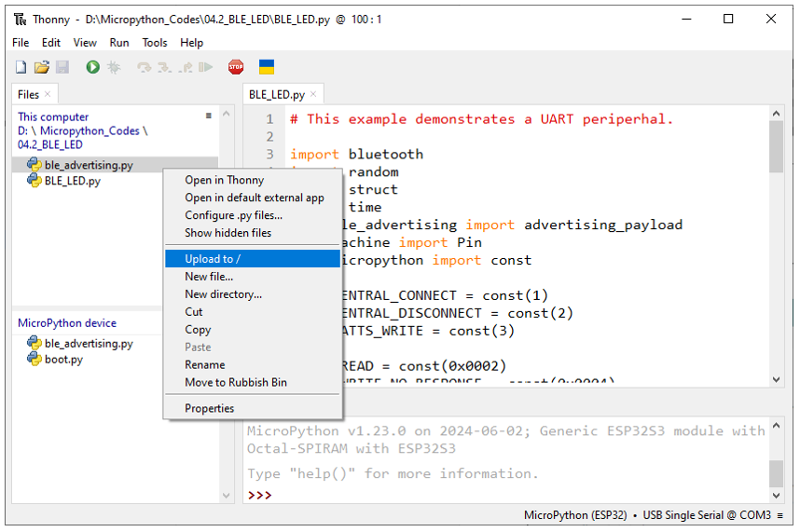This screenshot has width=800, height=532.
Task: Click line 1 comment in the editor
Action: coord(482,119)
